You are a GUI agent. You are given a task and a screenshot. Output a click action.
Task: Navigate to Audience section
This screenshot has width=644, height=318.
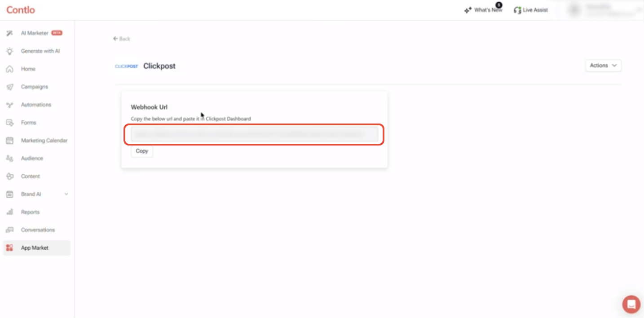[x=32, y=159]
